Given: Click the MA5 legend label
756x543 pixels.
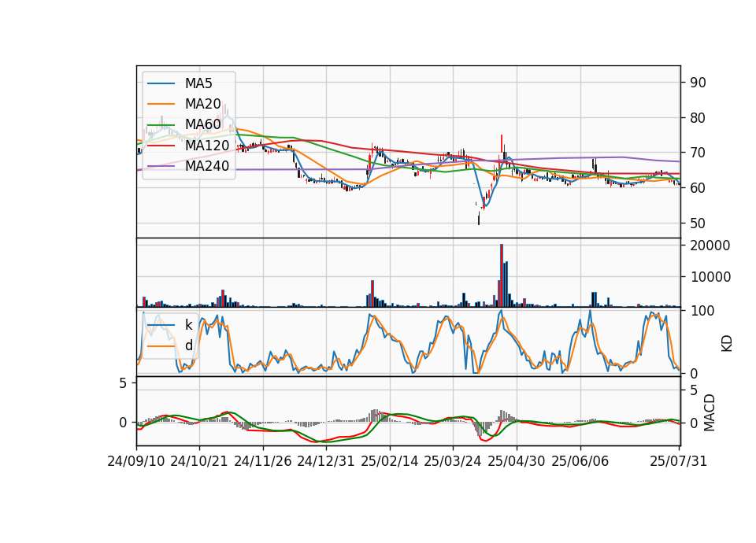Looking at the screenshot, I should coord(198,83).
